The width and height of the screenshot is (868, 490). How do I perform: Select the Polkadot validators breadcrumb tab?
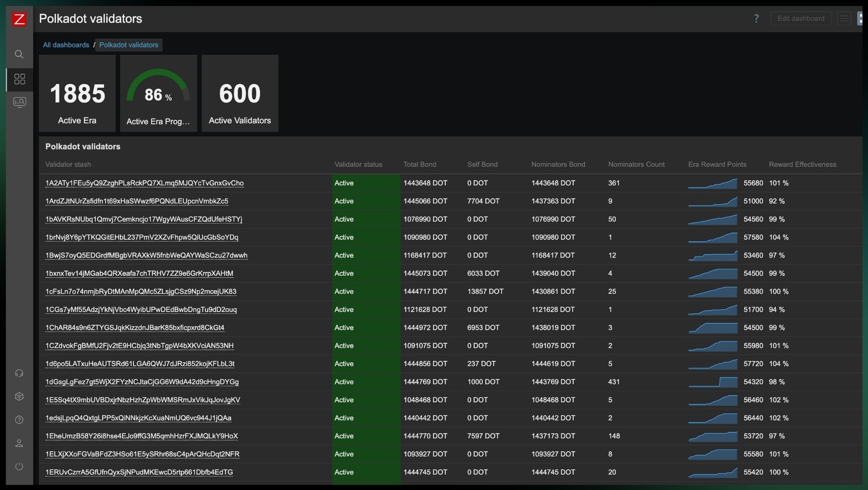(128, 45)
